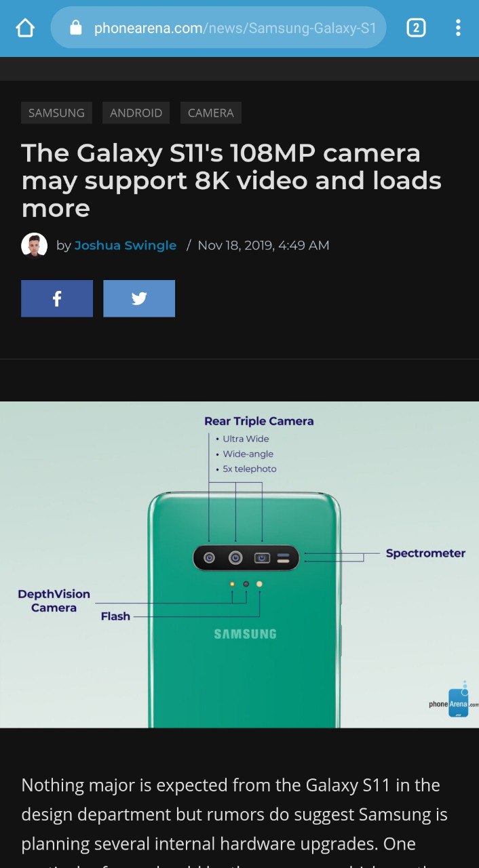Tap the Spectrometer label in the diagram
The height and width of the screenshot is (868, 479).
[425, 553]
